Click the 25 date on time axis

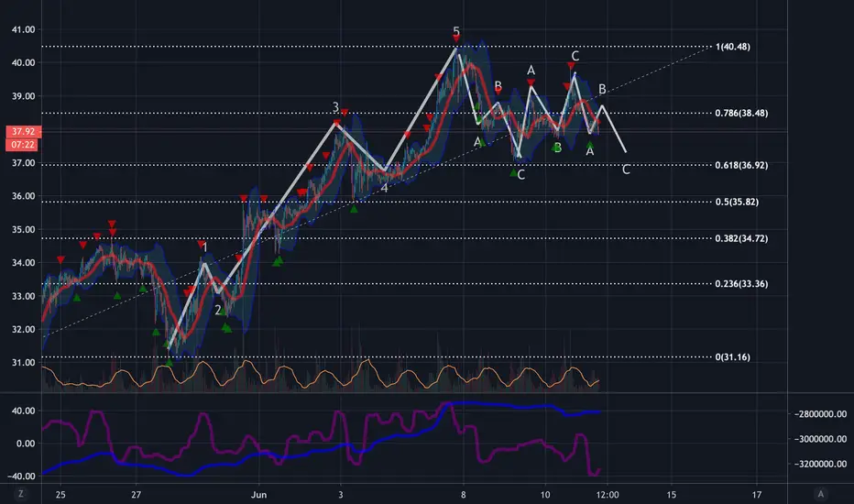click(x=60, y=495)
